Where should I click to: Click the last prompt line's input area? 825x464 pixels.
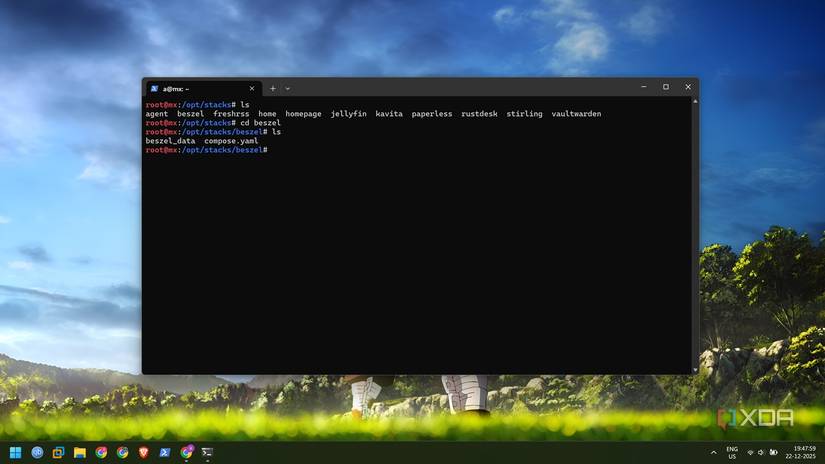click(479, 150)
